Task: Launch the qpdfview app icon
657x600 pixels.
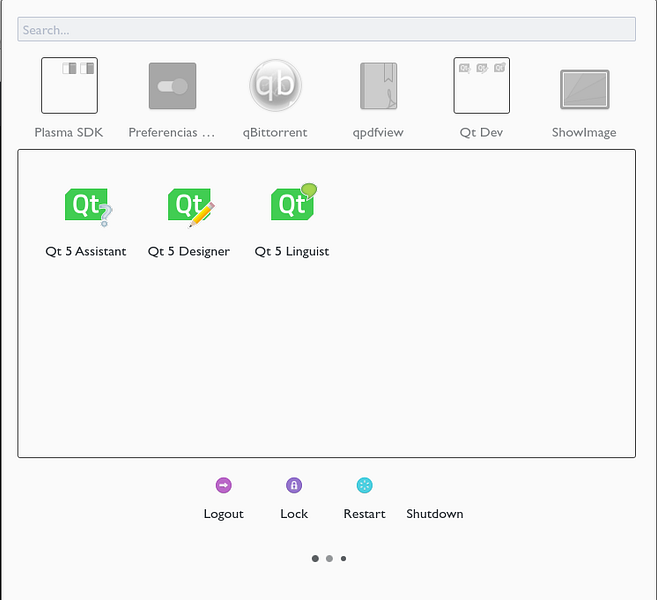Action: [379, 86]
